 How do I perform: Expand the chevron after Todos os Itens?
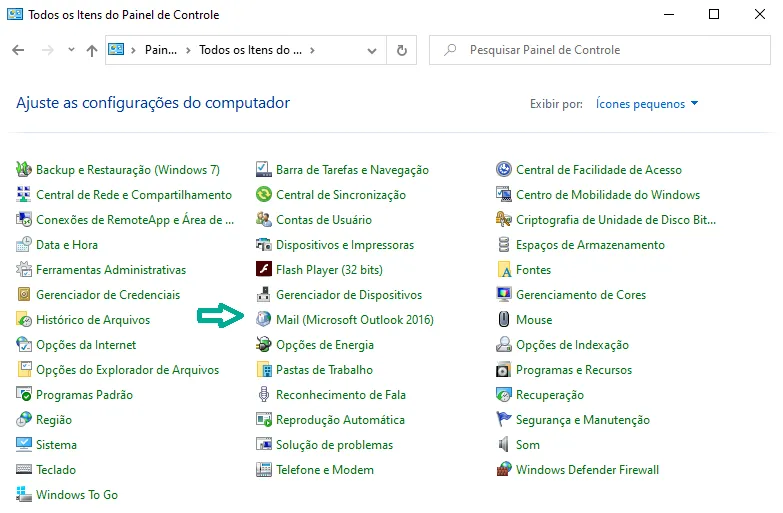point(312,50)
